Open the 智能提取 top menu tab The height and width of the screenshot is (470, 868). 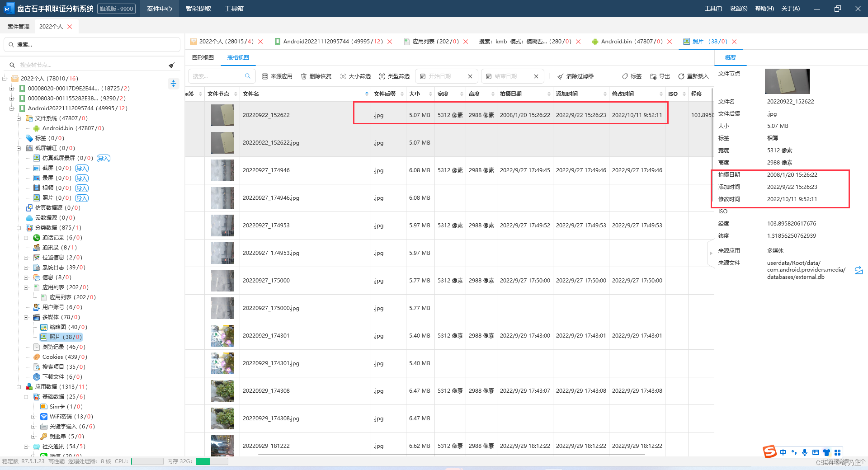point(198,9)
